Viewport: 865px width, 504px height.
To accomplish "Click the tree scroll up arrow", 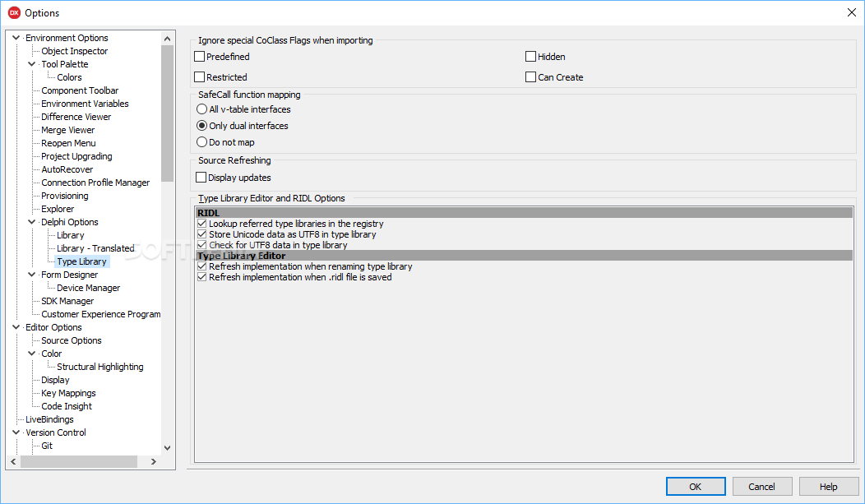I will (167, 38).
